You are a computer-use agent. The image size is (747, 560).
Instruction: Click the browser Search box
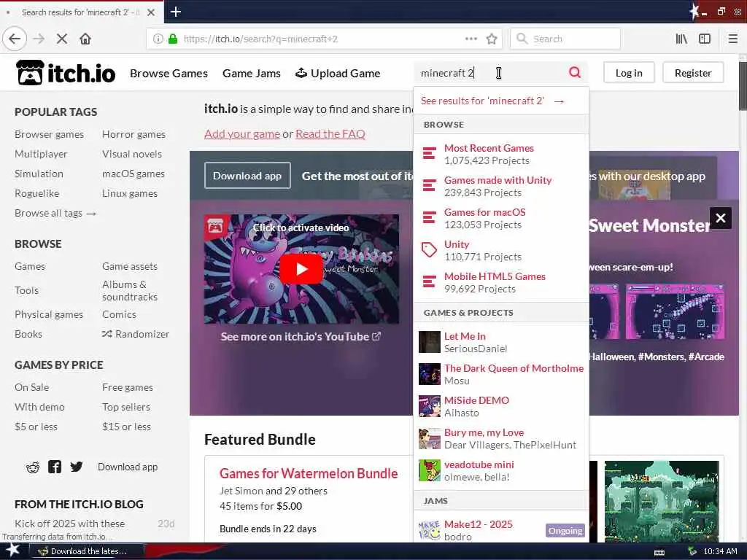pos(565,39)
